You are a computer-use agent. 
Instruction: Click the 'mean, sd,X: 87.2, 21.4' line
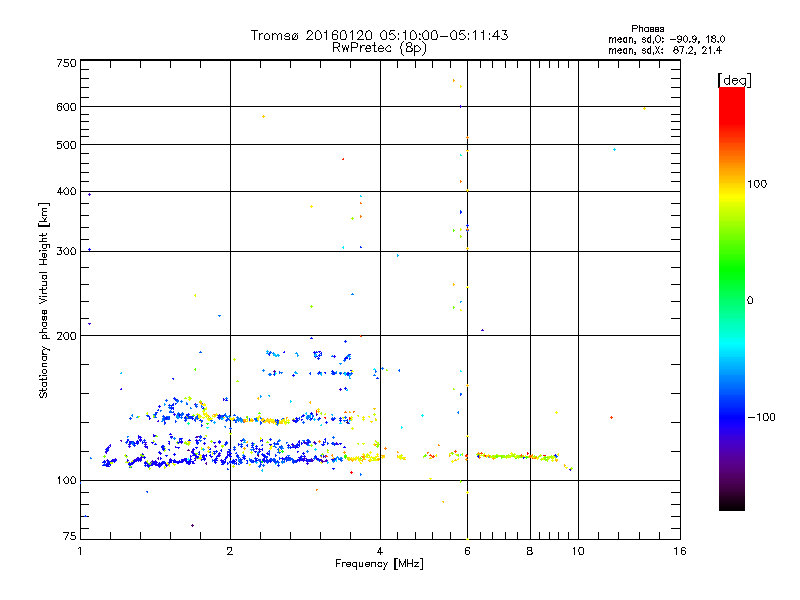[665, 50]
